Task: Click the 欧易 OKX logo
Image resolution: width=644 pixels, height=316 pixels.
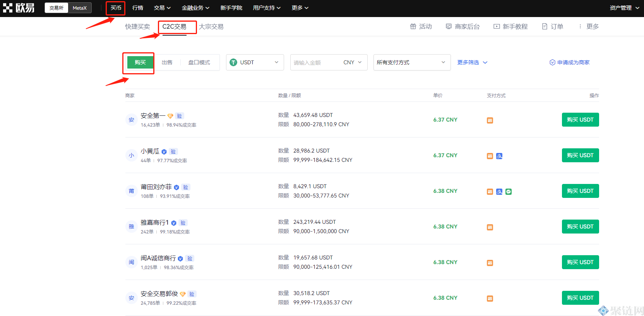Action: [x=19, y=8]
